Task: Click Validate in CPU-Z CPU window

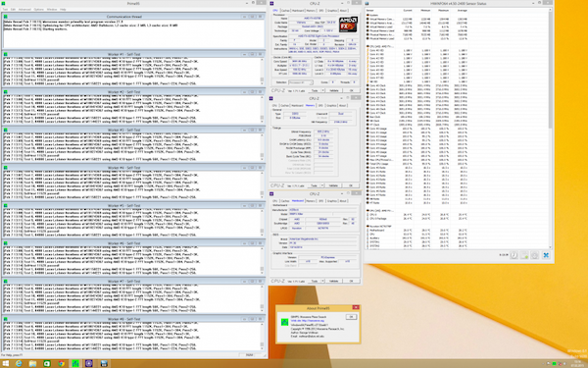Action: (x=334, y=90)
